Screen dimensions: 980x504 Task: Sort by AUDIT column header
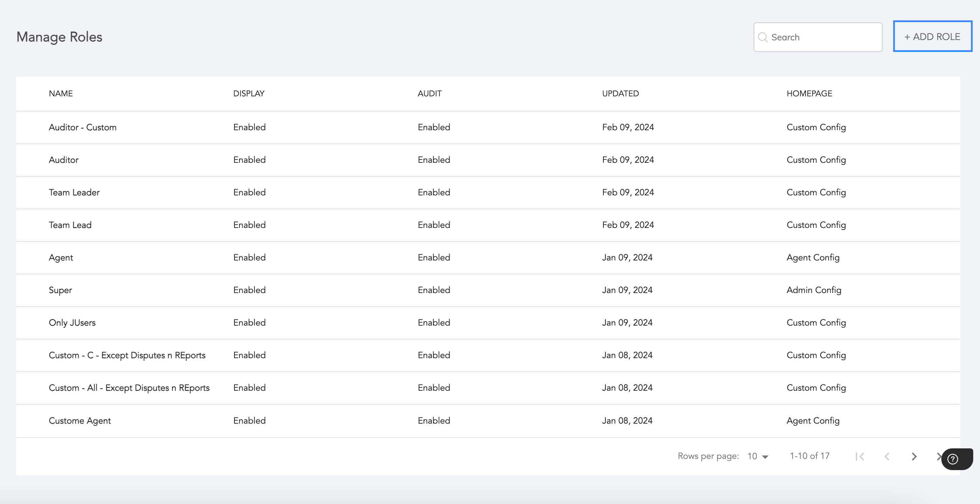430,94
